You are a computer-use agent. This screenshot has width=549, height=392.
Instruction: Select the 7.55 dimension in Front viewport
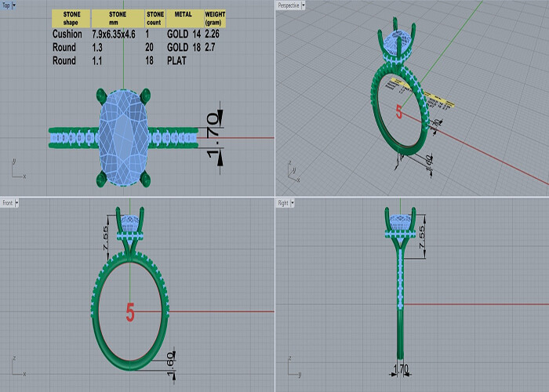point(106,238)
